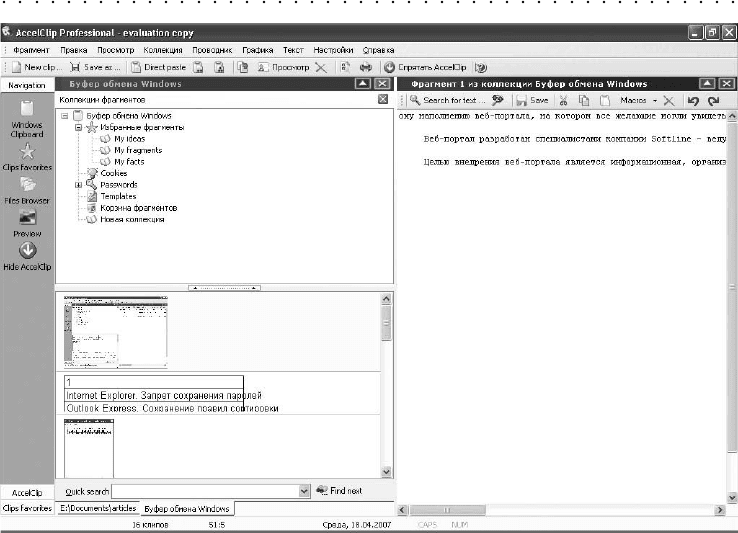Click the Find next button
Image resolution: width=738 pixels, height=533 pixels.
339,491
